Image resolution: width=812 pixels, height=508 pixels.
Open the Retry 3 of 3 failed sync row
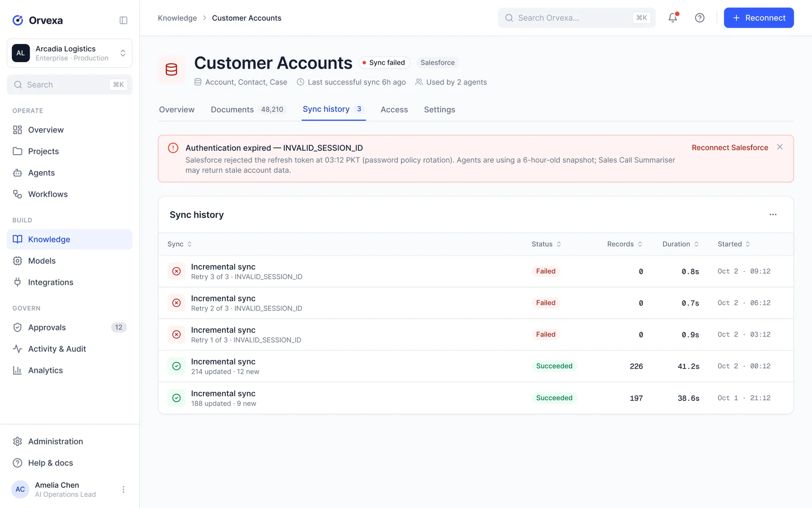(475, 271)
